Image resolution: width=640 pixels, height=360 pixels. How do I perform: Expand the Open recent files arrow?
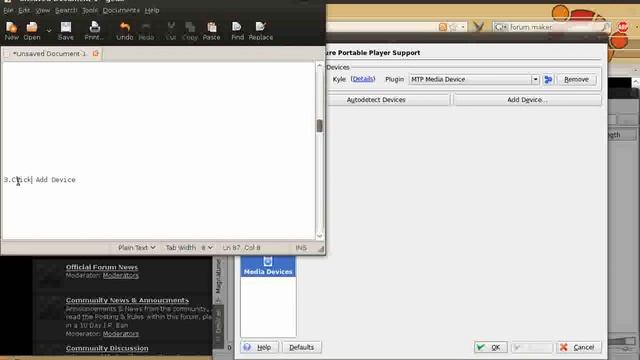click(49, 31)
